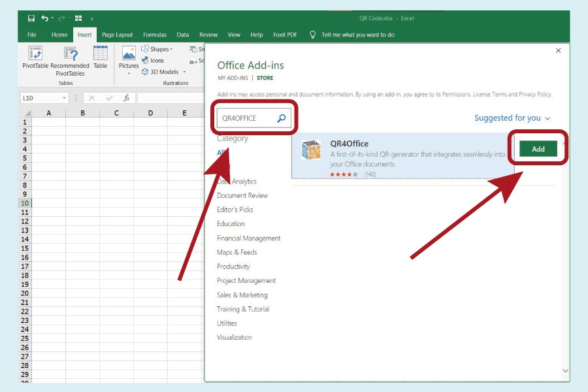Click the Save icon in the title bar

point(31,18)
